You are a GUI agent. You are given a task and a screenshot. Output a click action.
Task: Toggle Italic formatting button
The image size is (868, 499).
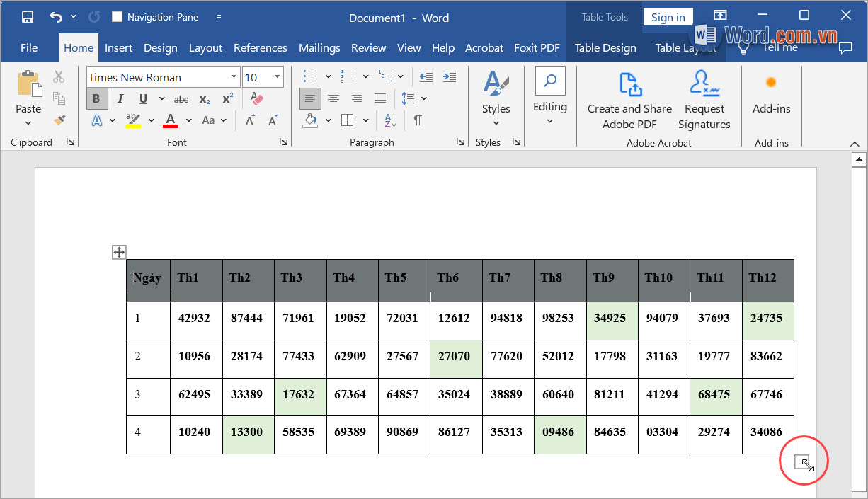click(120, 98)
